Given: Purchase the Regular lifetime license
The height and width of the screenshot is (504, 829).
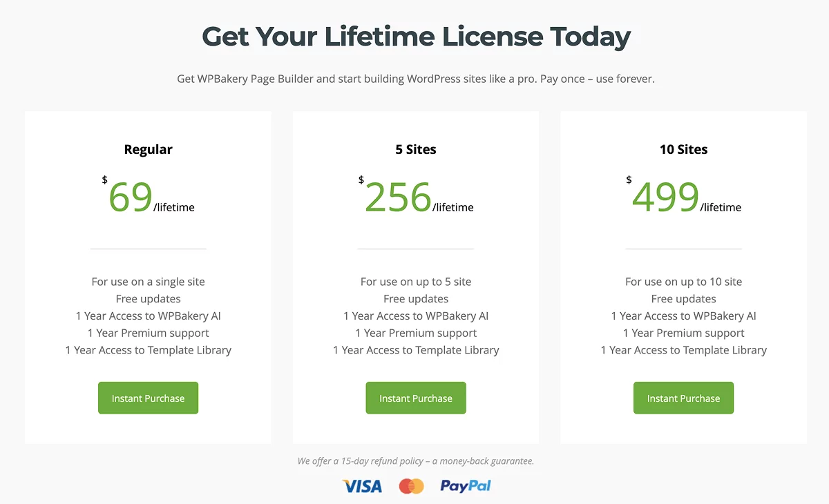Looking at the screenshot, I should tap(148, 398).
